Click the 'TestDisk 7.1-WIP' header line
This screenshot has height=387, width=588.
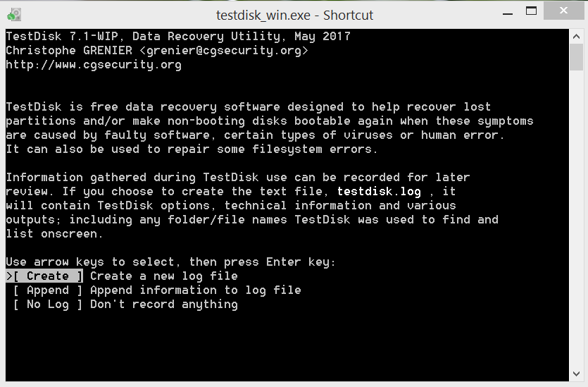(x=62, y=37)
